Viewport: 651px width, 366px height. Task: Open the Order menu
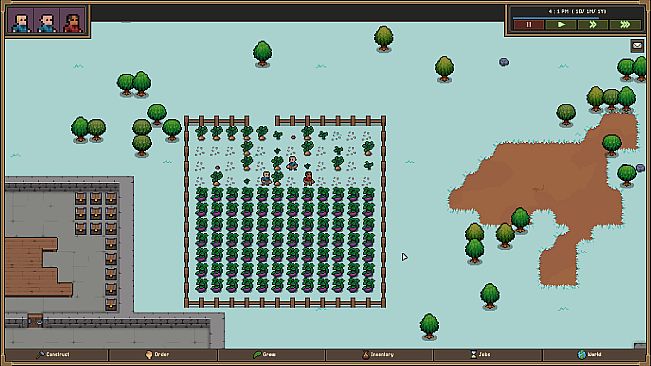pyautogui.click(x=163, y=354)
